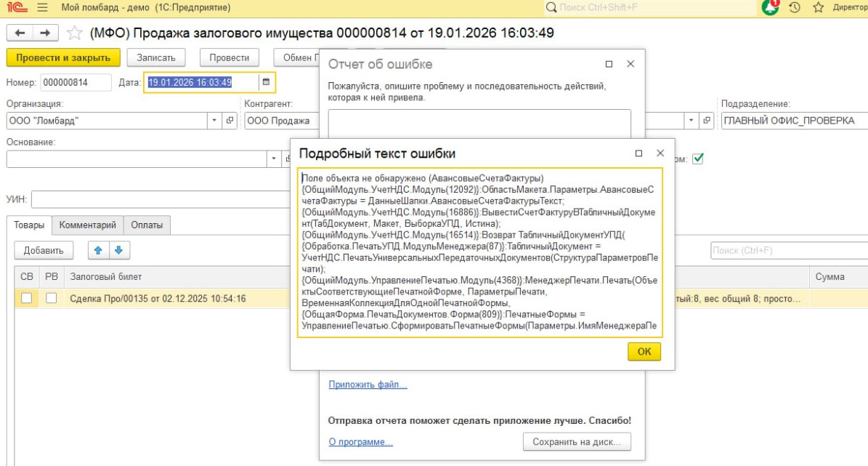
Task: Click the Директор user label
Action: tap(850, 8)
